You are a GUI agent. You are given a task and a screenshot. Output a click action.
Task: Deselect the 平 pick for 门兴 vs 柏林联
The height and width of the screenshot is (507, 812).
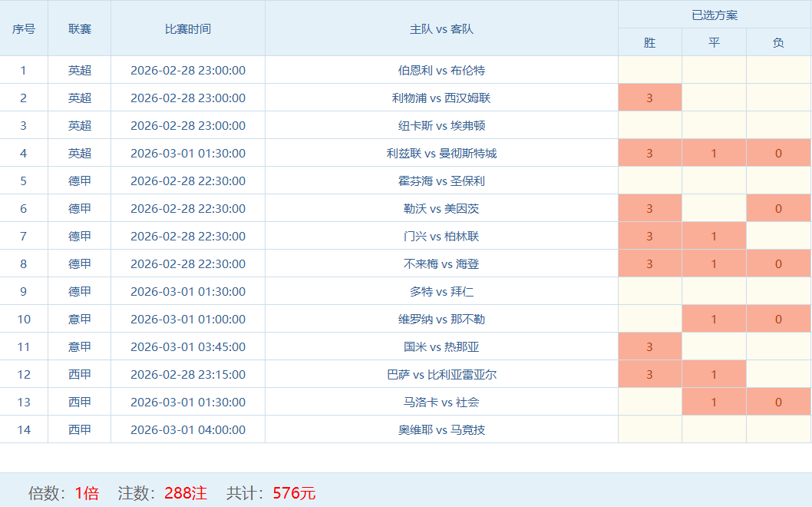click(x=714, y=236)
